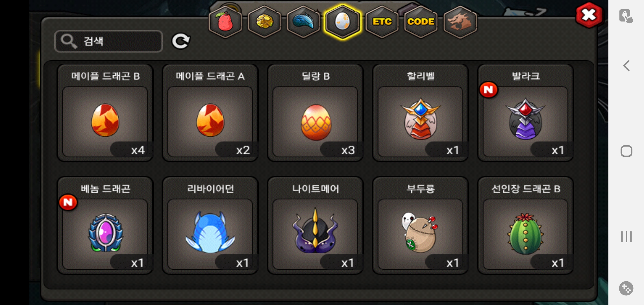Select the egg category tab

click(343, 22)
